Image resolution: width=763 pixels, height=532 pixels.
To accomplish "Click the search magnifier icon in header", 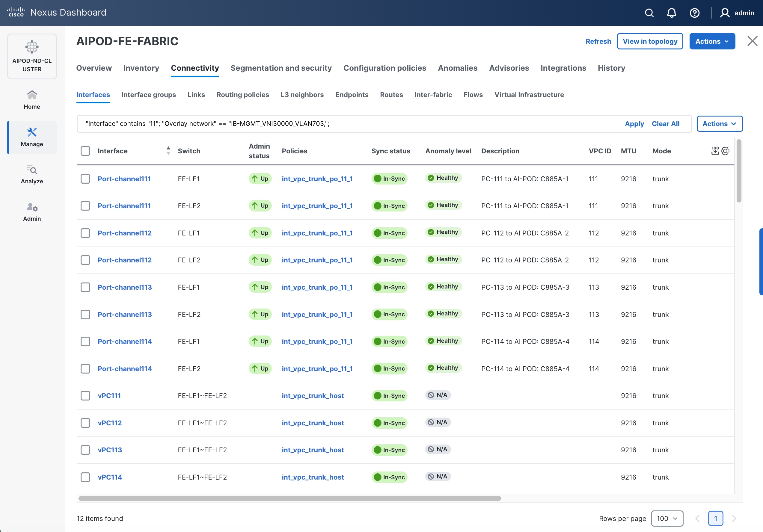I will coord(649,13).
